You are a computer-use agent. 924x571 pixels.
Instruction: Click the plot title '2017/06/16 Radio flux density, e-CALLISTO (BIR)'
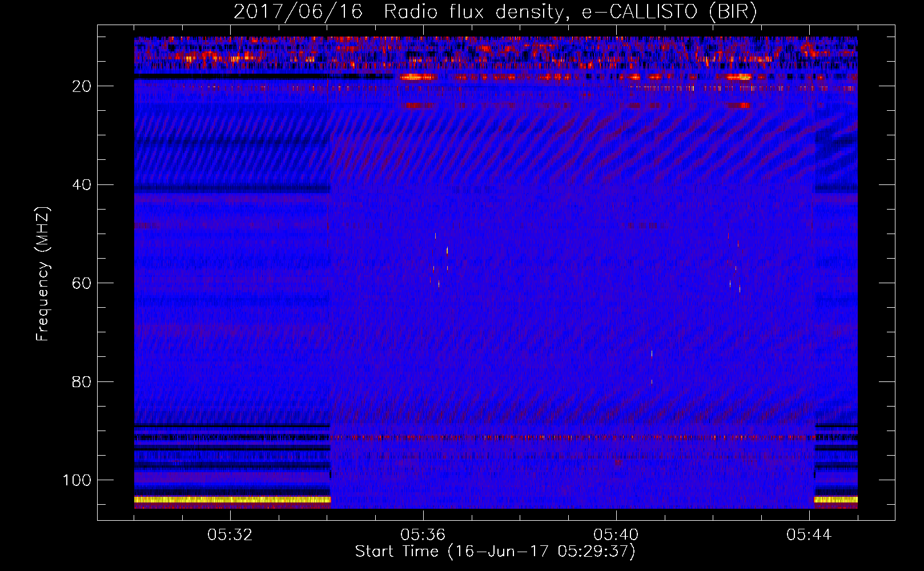[495, 12]
